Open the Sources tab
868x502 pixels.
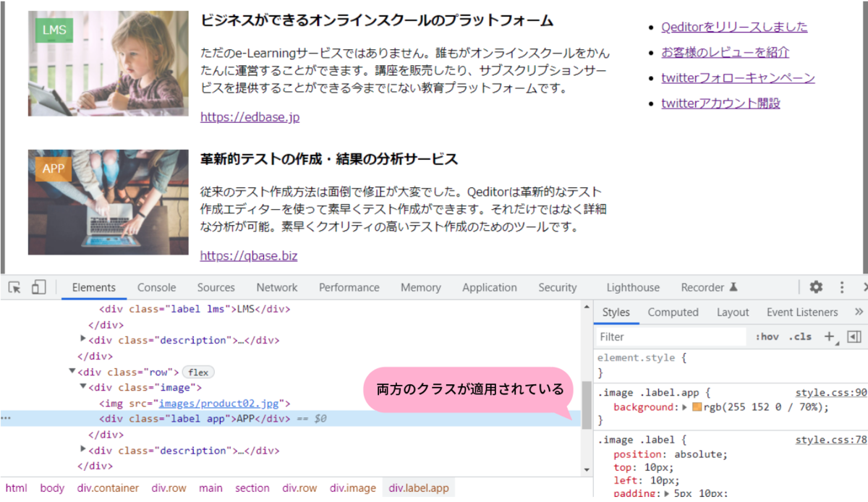tap(216, 287)
